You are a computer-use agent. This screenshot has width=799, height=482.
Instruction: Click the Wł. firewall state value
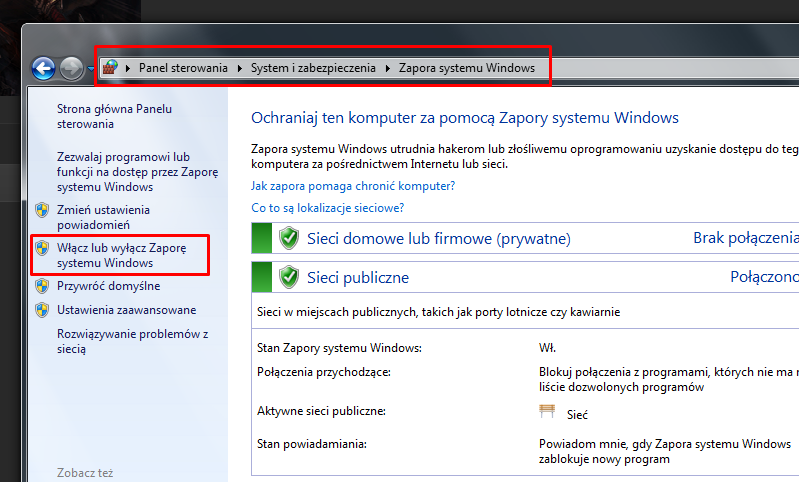pyautogui.click(x=547, y=348)
